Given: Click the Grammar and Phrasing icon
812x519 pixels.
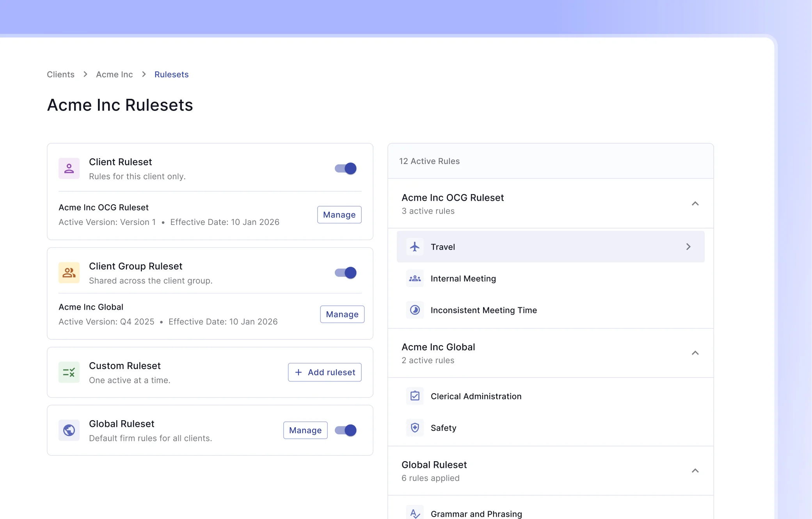Looking at the screenshot, I should point(415,512).
